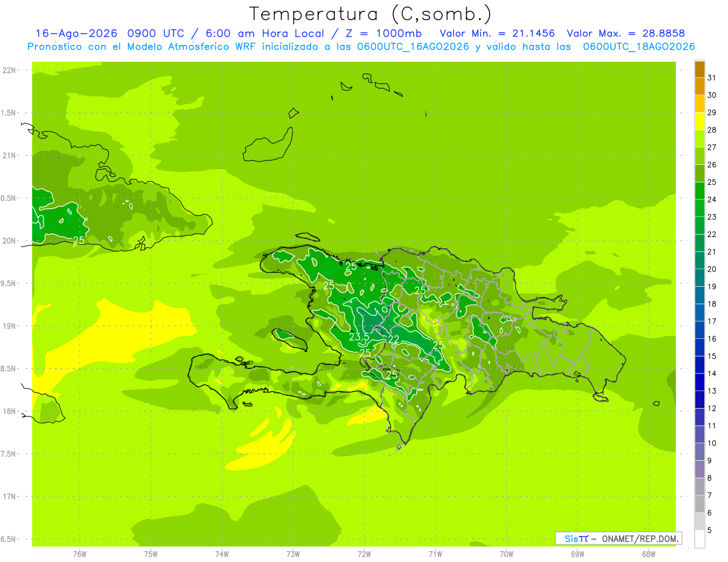The width and height of the screenshot is (728, 562).
Task: Click the '8.5N' latitude axis label
Action: pos(9,369)
